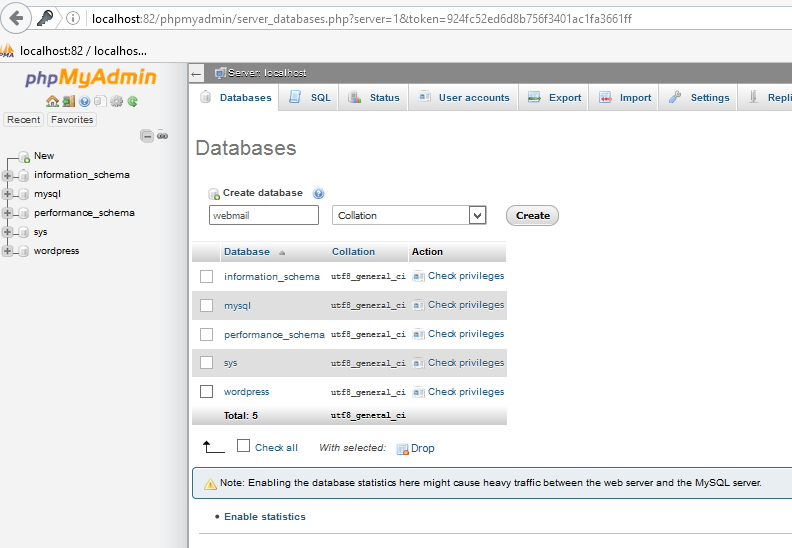Image resolution: width=792 pixels, height=548 pixels.
Task: Click the browser address bar URL
Action: coord(362,19)
